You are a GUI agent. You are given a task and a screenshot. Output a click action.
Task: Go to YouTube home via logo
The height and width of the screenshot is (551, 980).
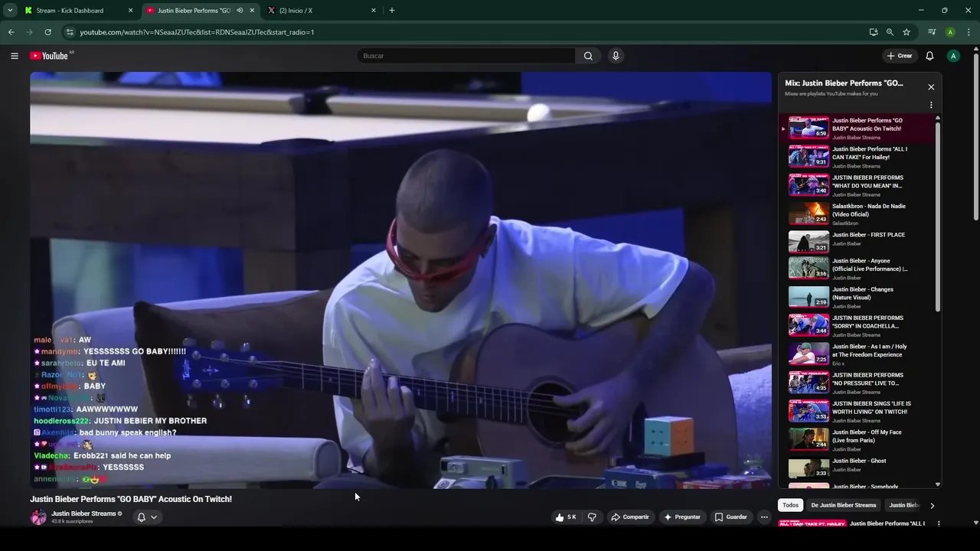coord(49,56)
